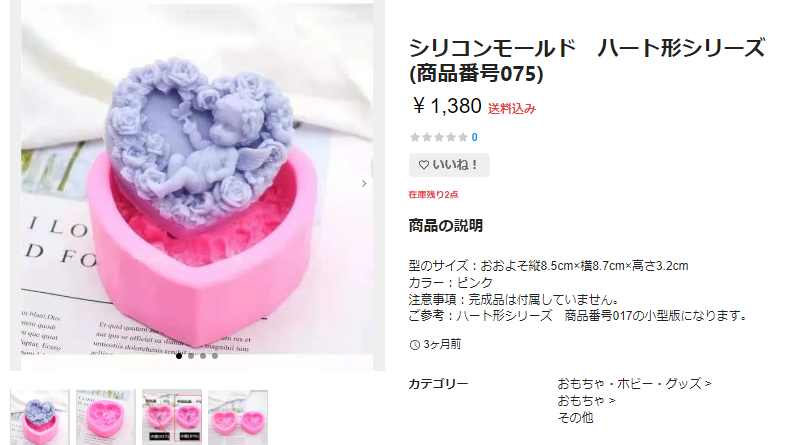Open the review count 0 link

(474, 137)
